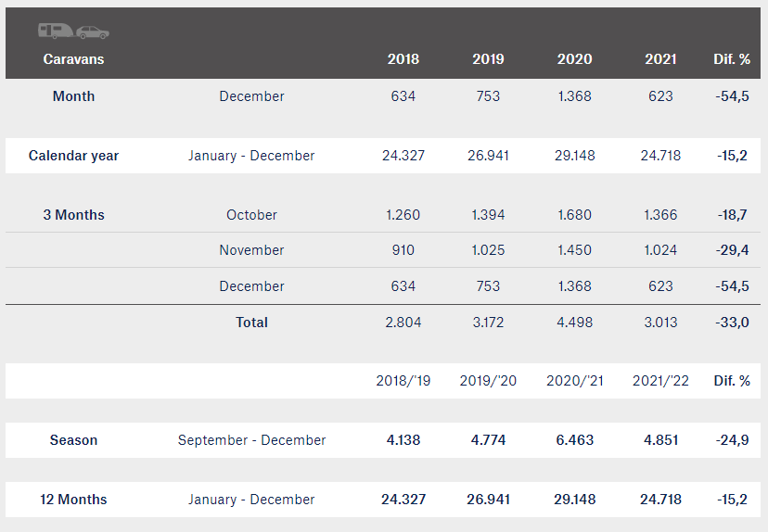Select the -18,7 difference value
768x532 pixels.
click(732, 215)
